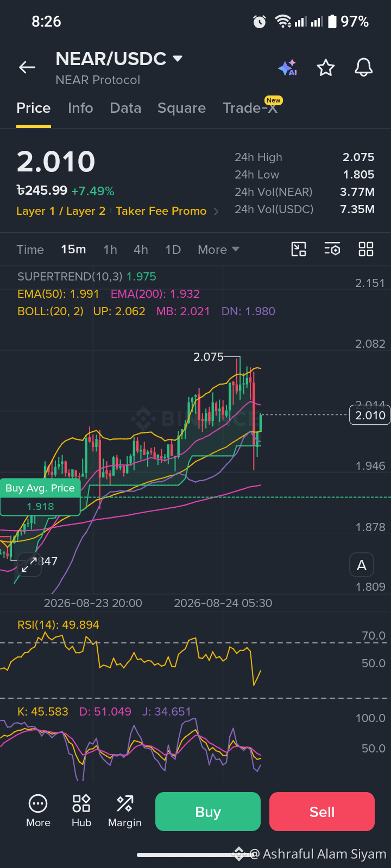Switch to the Info tab
The height and width of the screenshot is (868, 391).
point(80,108)
